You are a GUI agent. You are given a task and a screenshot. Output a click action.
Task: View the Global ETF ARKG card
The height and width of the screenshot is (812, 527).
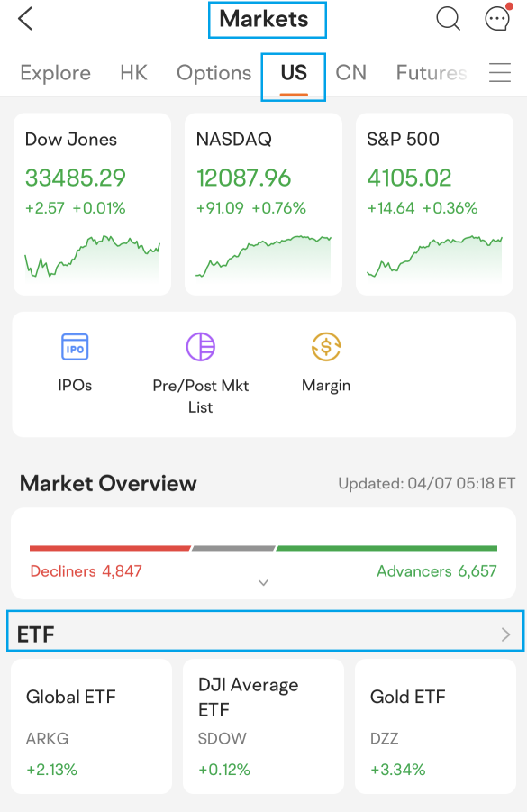90,726
